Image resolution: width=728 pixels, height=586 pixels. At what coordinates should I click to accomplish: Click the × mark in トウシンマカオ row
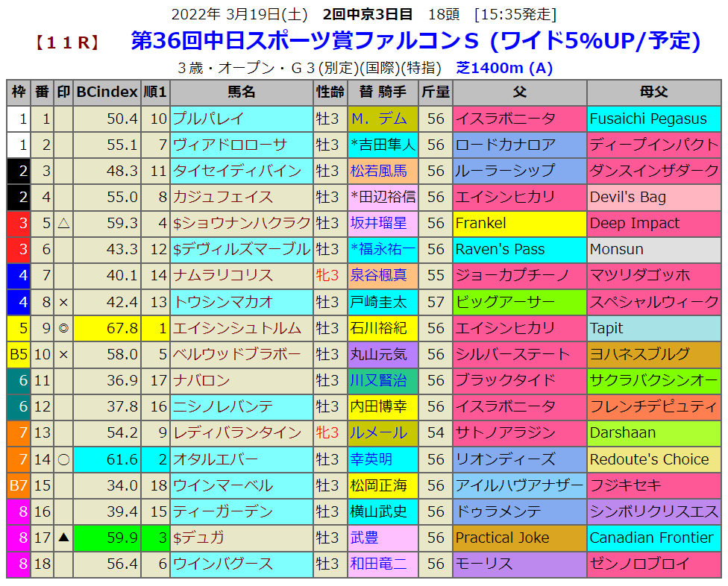tap(63, 302)
